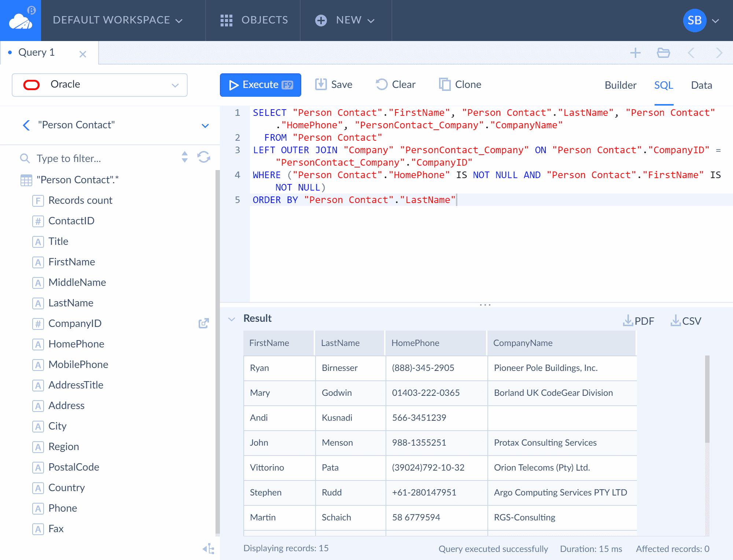733x560 pixels.
Task: Download result as PDF
Action: [x=638, y=321]
